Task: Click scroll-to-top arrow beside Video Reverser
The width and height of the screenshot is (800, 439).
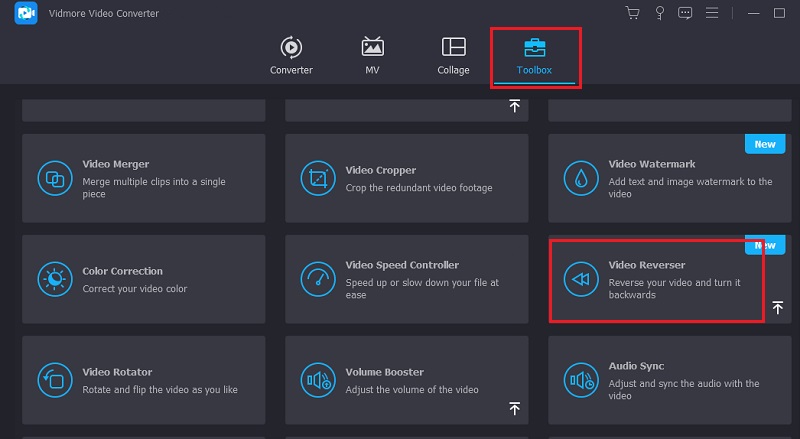Action: click(777, 308)
